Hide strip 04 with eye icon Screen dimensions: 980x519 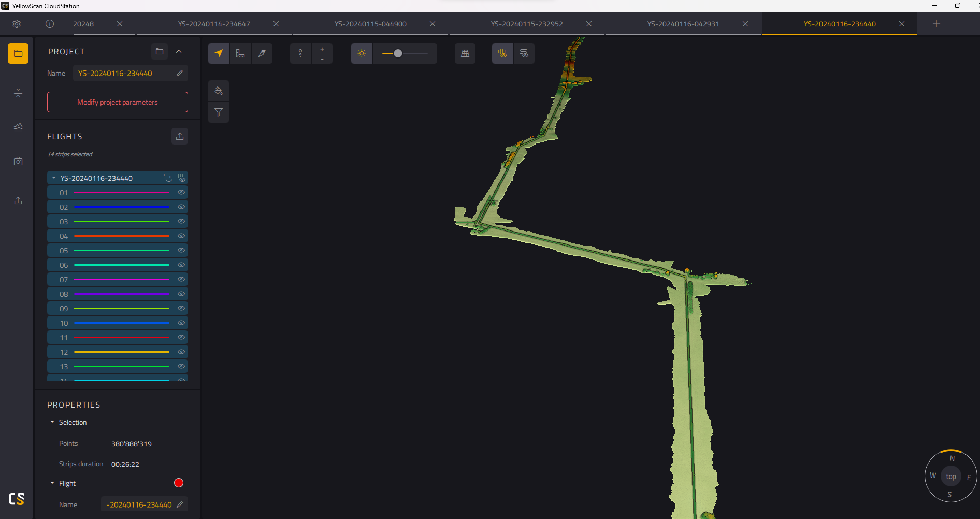[x=181, y=236]
